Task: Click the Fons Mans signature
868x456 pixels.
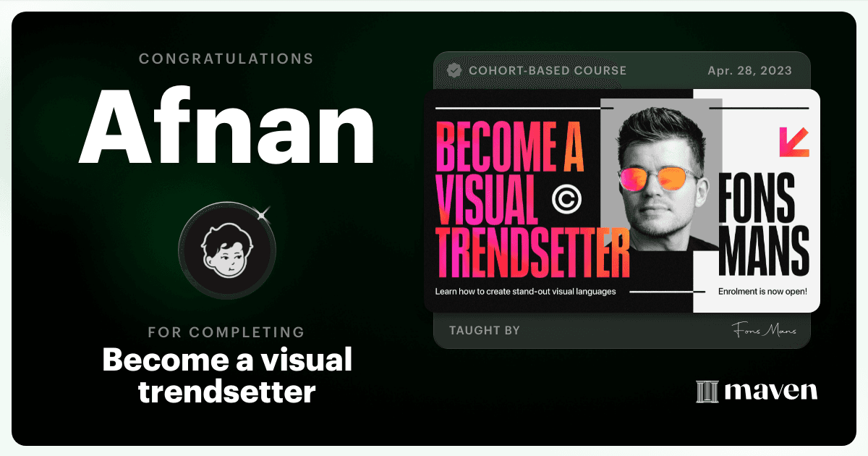Action: pyautogui.click(x=763, y=330)
